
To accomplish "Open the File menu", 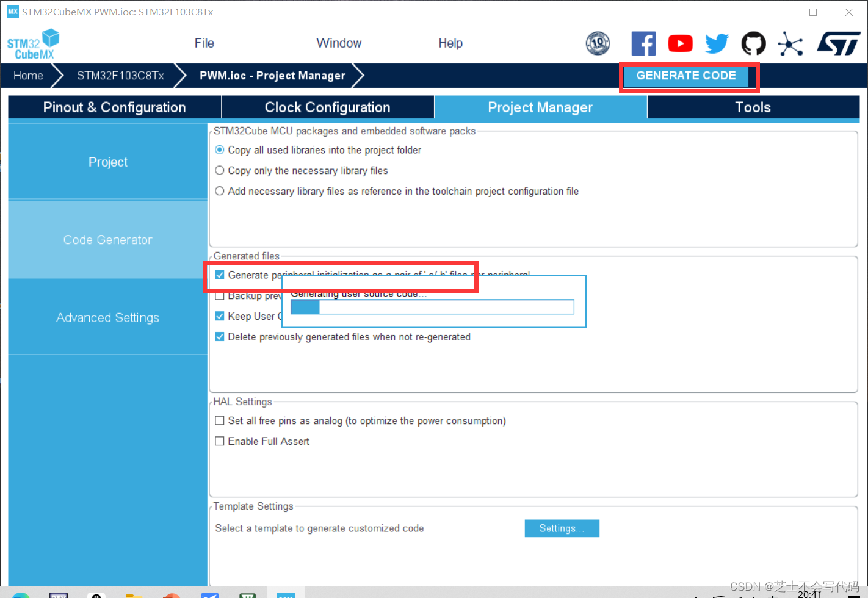I will [204, 43].
